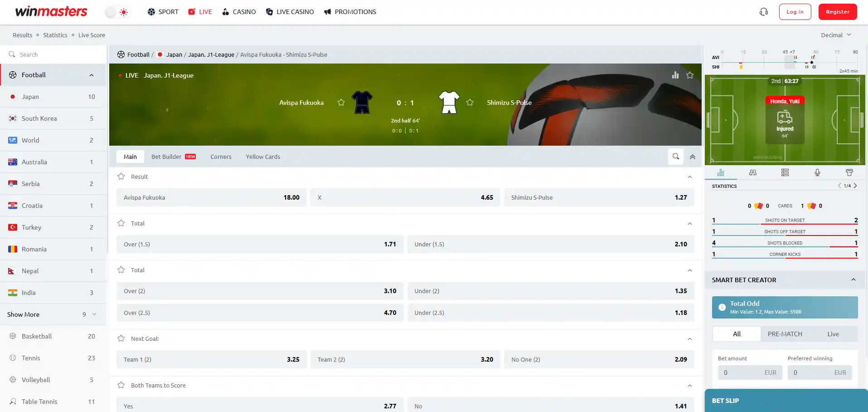Open team kit shirt icon in tracker

coord(849,172)
